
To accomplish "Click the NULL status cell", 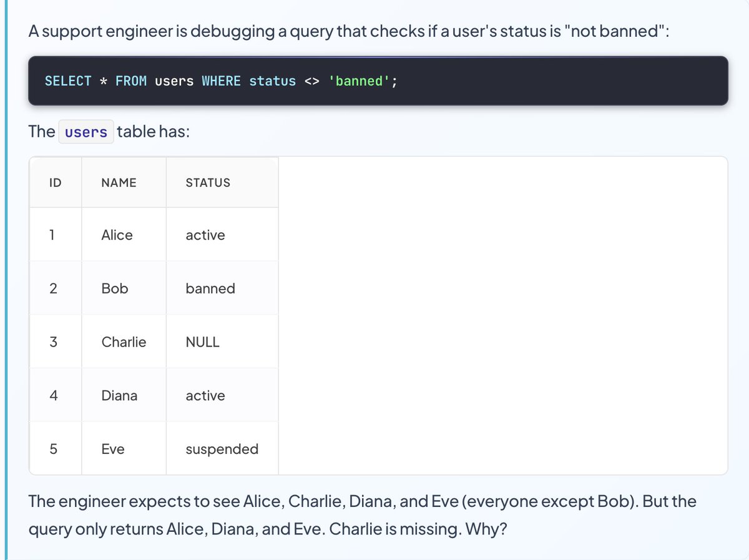I will tap(222, 342).
